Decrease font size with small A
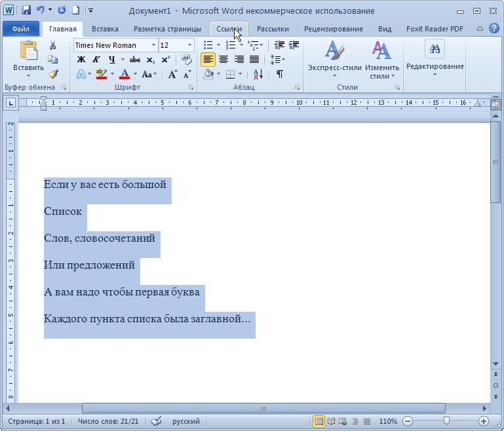The width and height of the screenshot is (504, 431). pos(187,74)
